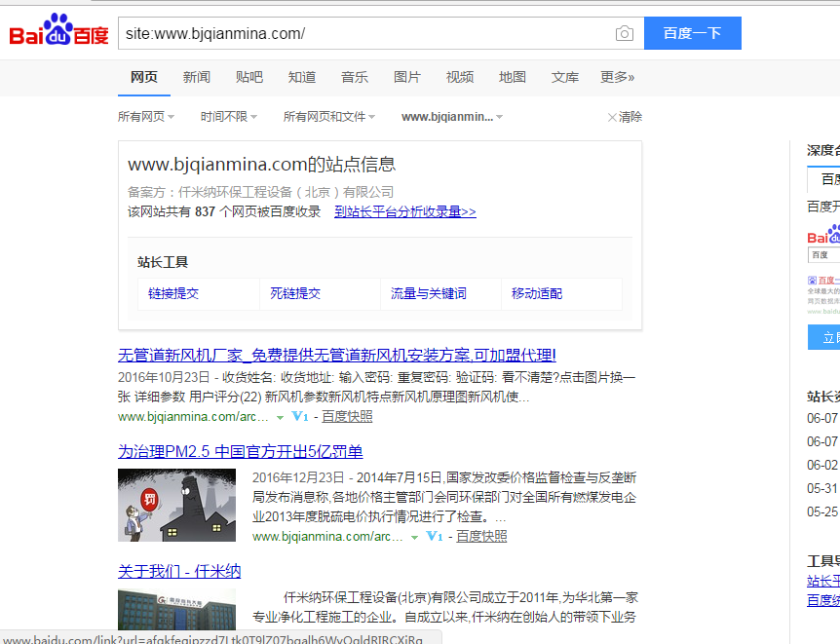
Task: Click V1 badge on PM2.5 result
Action: [x=435, y=536]
